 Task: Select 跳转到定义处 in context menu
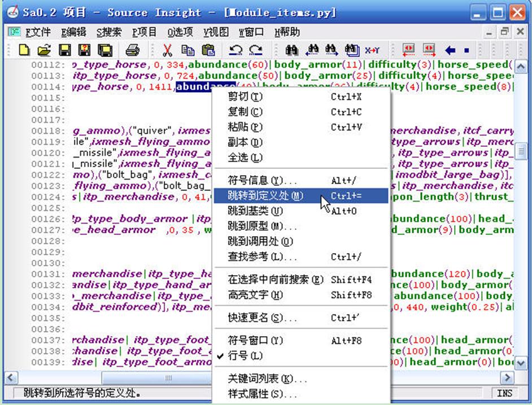[265, 196]
